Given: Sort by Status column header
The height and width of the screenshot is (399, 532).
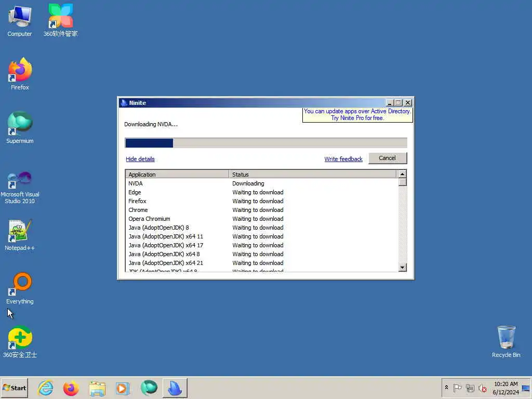Looking at the screenshot, I should [x=312, y=175].
